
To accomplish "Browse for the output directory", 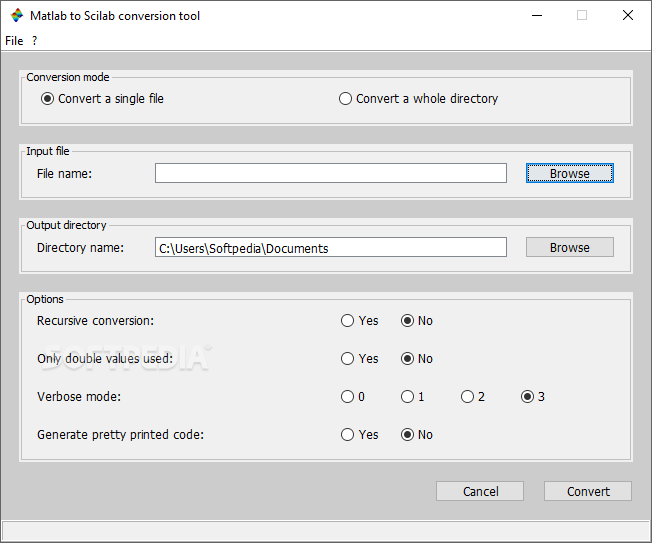I will click(570, 247).
